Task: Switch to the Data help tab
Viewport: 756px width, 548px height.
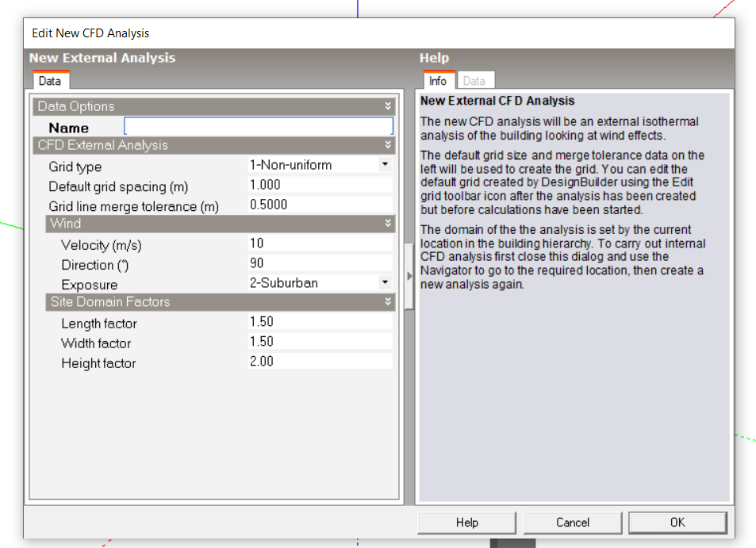Action: (474, 80)
